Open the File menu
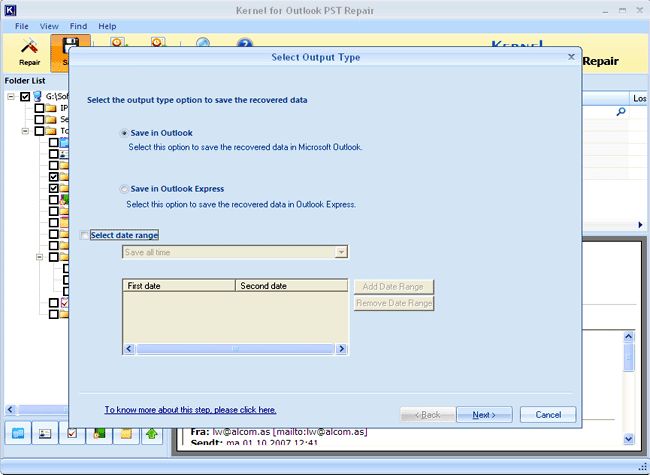 click(22, 26)
